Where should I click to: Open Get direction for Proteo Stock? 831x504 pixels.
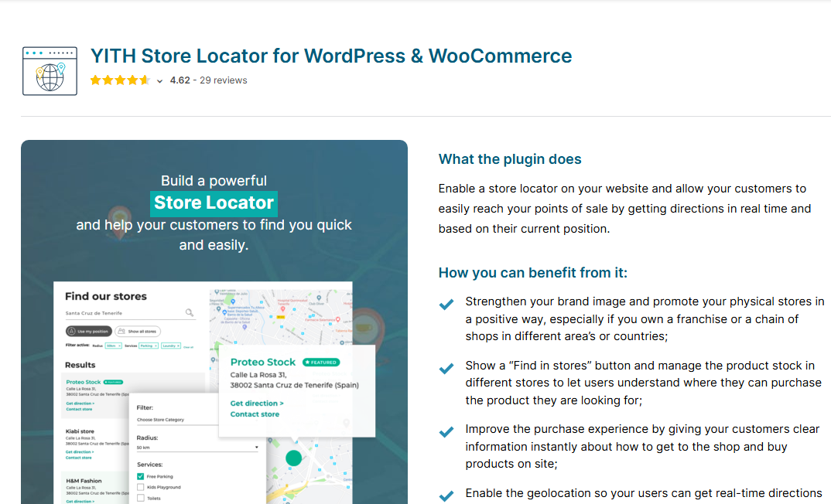(x=257, y=403)
